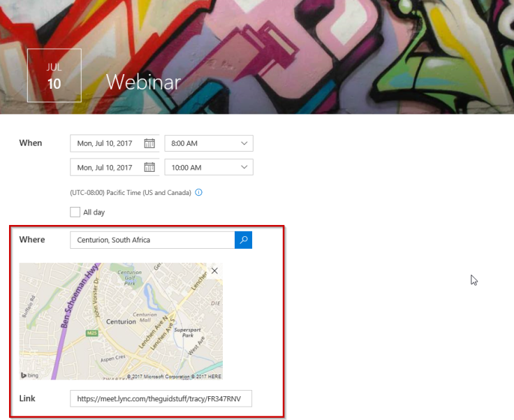Click the Webinar event title
514x420 pixels.
[x=144, y=82]
